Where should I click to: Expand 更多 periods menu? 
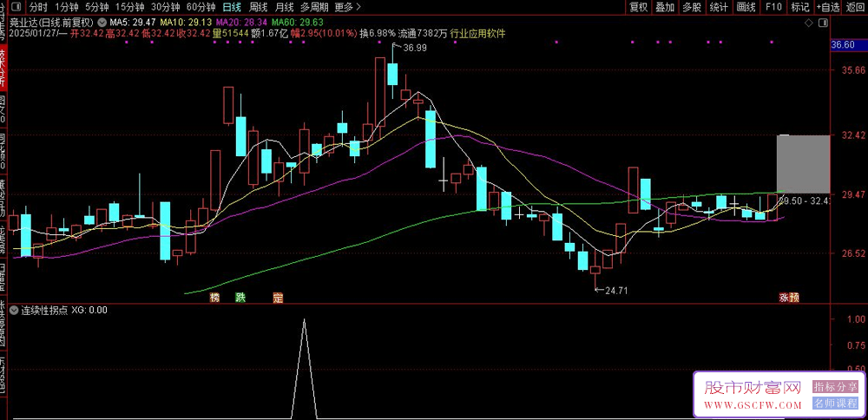[348, 7]
